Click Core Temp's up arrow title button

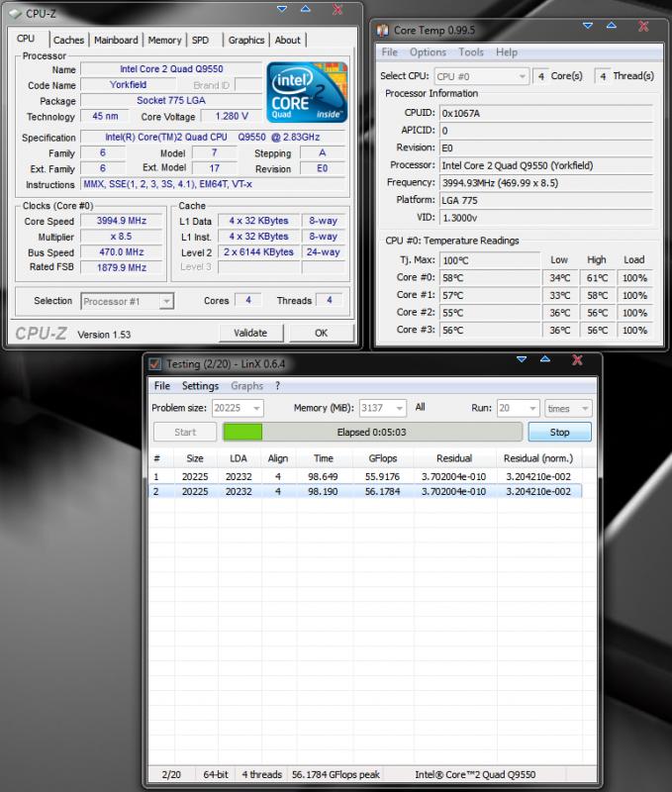tap(611, 26)
